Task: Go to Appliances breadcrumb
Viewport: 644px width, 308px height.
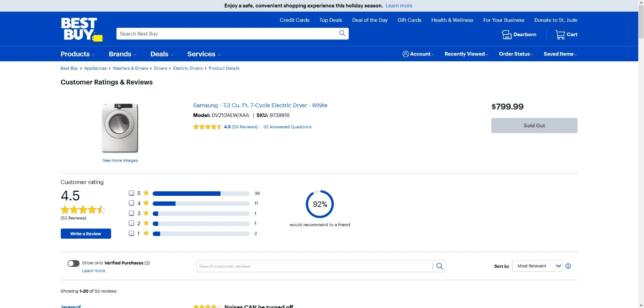Action: click(x=95, y=68)
